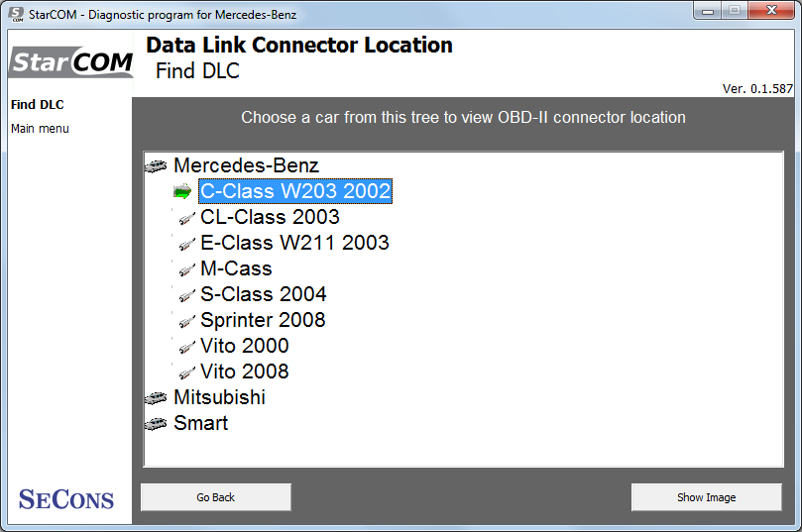Image resolution: width=802 pixels, height=532 pixels.
Task: Choose S-Class 2004 in the tree
Action: pyautogui.click(x=263, y=294)
